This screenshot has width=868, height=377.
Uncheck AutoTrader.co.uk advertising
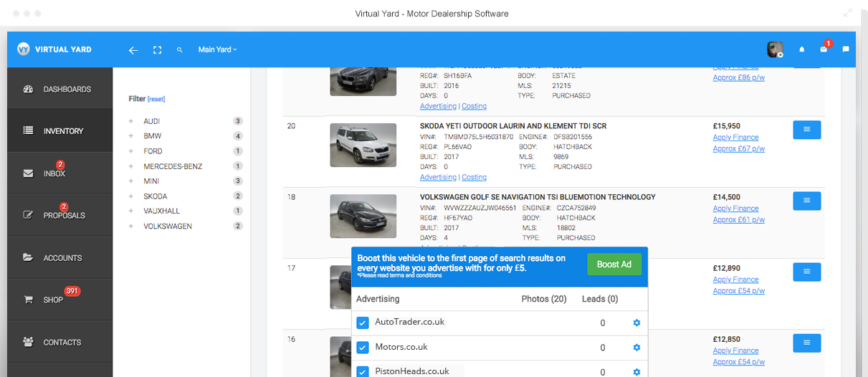coord(363,323)
